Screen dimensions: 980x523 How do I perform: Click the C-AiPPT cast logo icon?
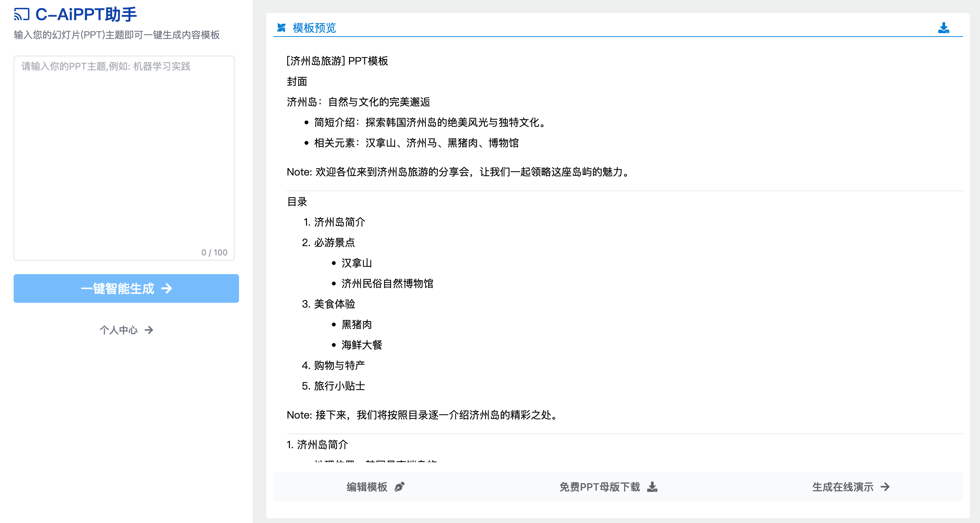tap(22, 14)
